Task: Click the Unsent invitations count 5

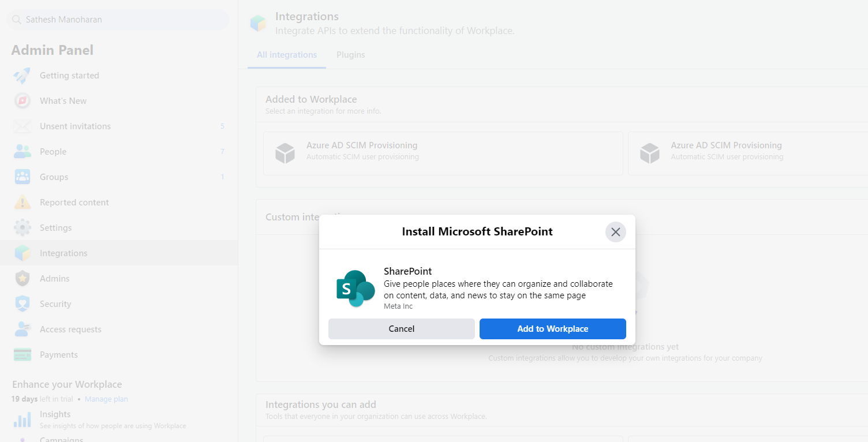Action: 222,126
